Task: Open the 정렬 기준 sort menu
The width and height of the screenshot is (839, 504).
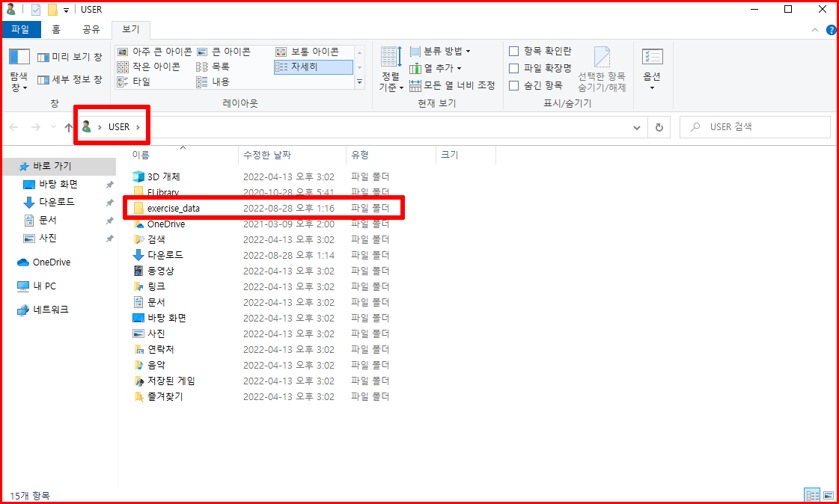Action: click(x=391, y=70)
